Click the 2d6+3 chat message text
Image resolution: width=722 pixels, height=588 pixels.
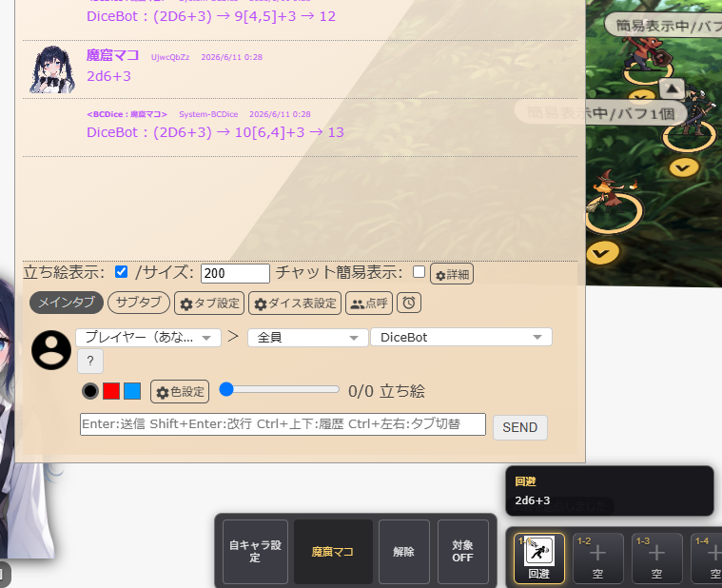108,76
